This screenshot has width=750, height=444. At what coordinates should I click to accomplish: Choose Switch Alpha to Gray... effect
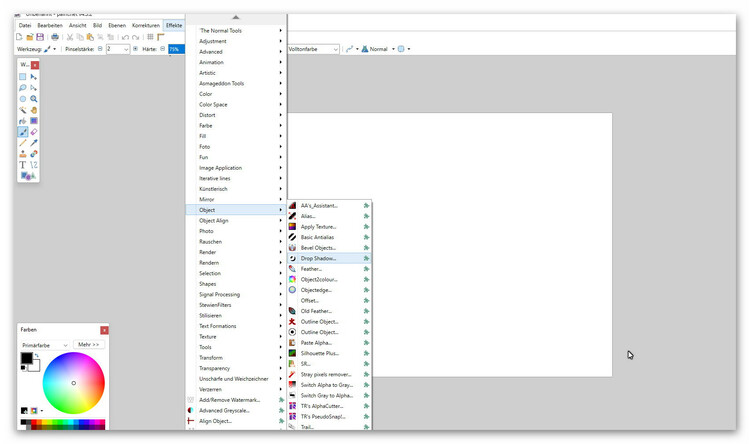(329, 385)
